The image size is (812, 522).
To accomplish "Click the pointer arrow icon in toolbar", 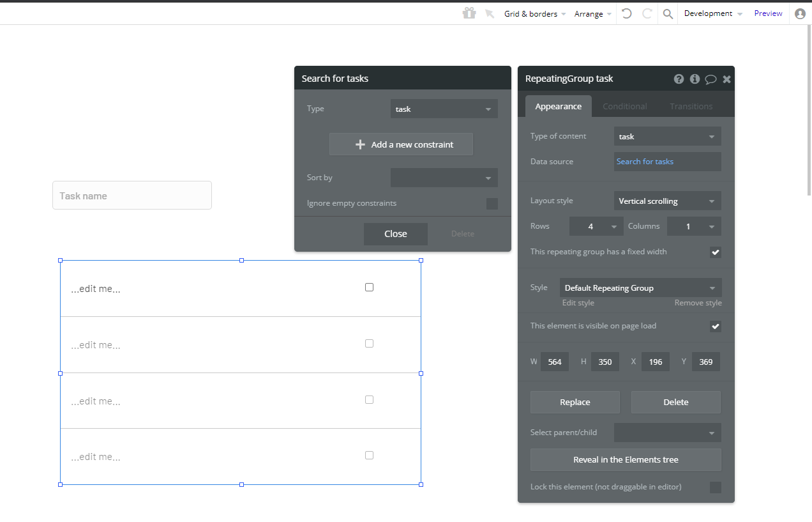I will [490, 13].
